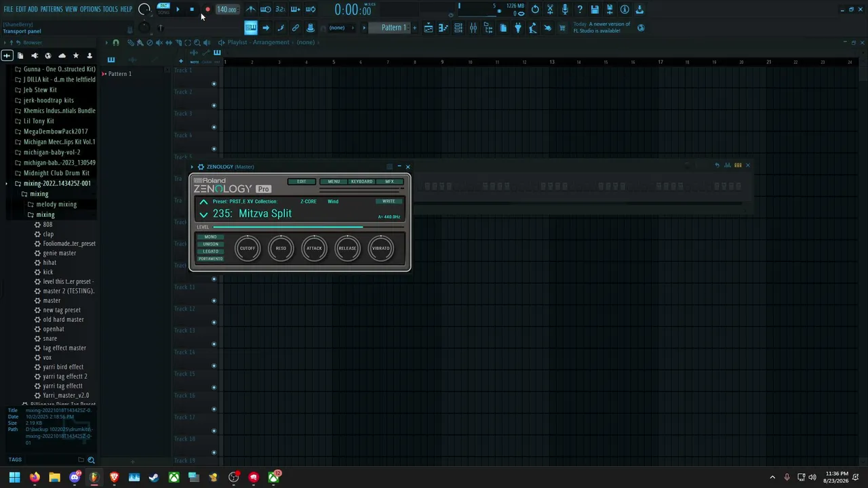868x488 pixels.
Task: Select the cloud tab in browser
Action: pos(62,56)
